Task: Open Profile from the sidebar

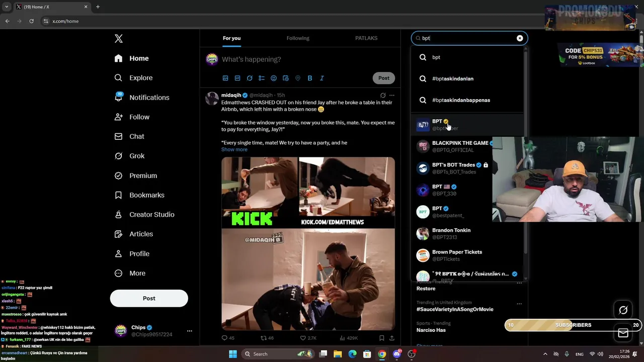Action: click(132, 254)
